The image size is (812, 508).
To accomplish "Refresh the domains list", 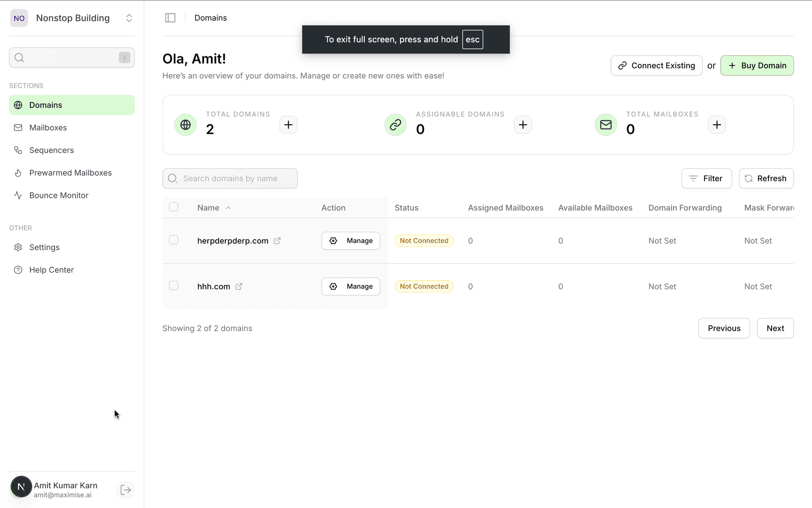I will click(766, 178).
